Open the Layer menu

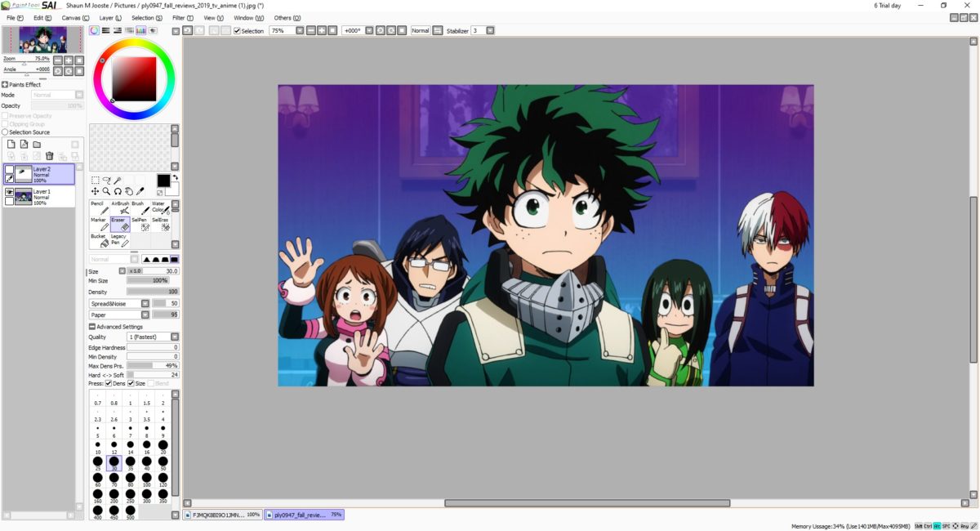click(110, 17)
